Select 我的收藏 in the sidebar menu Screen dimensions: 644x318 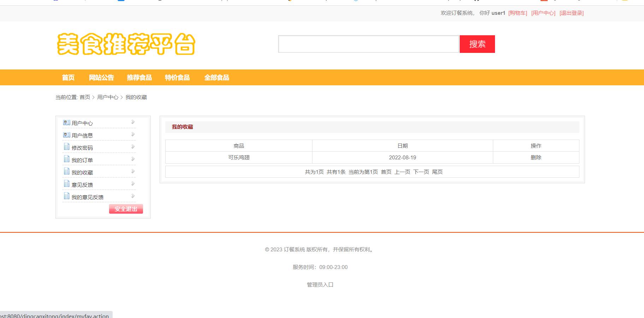(x=82, y=172)
